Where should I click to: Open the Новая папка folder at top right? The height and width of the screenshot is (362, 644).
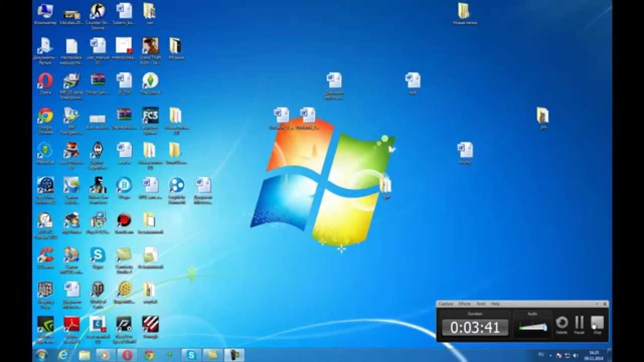464,14
